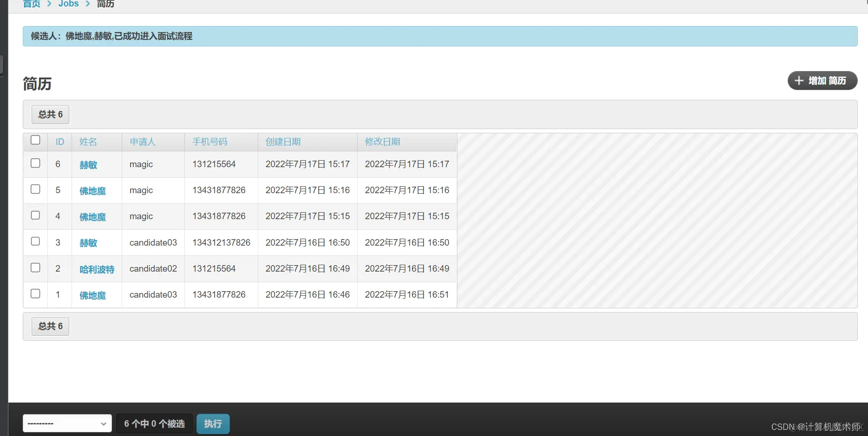Click modified date 2022年7月16日 16:51
868x436 pixels.
coord(407,294)
